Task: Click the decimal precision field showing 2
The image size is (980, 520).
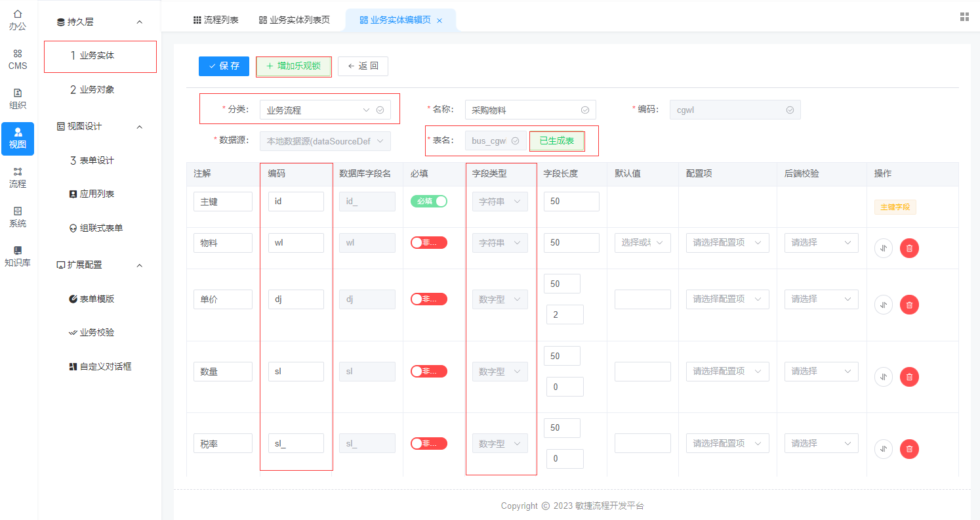Action: pyautogui.click(x=565, y=314)
